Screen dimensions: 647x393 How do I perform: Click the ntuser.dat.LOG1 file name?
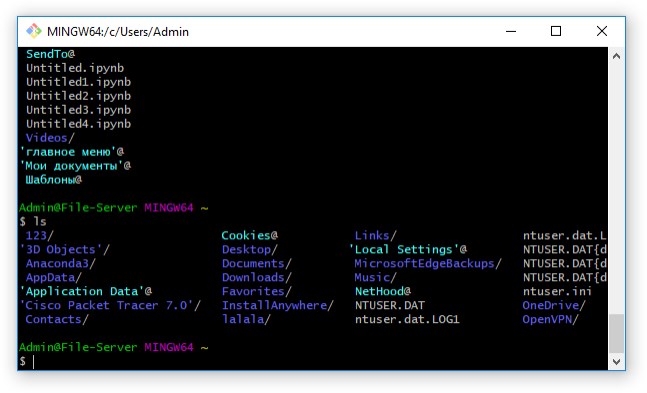pyautogui.click(x=407, y=320)
